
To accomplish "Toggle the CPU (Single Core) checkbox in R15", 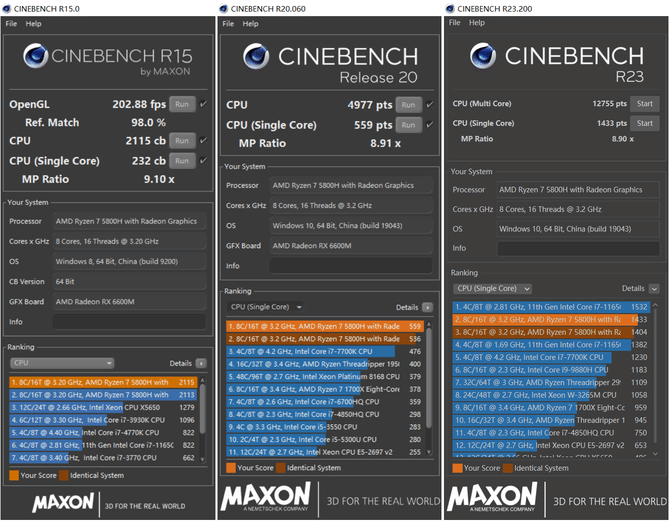I will click(204, 160).
